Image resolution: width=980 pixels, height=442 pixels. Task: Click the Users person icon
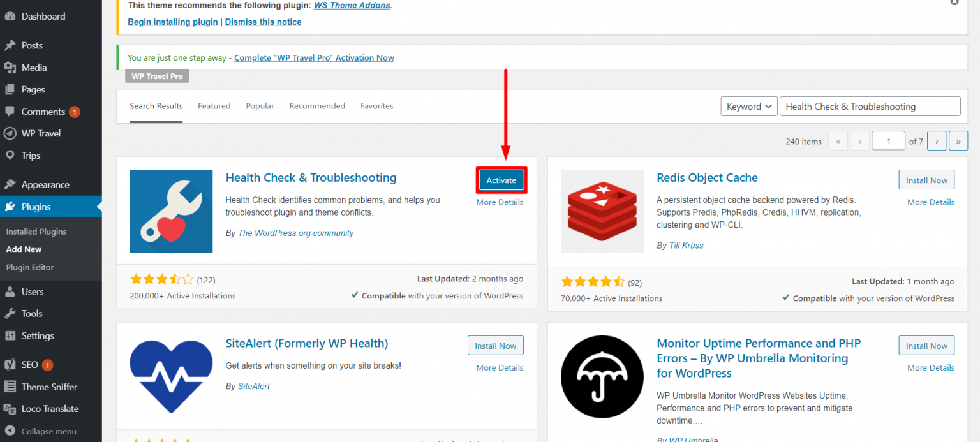tap(10, 291)
